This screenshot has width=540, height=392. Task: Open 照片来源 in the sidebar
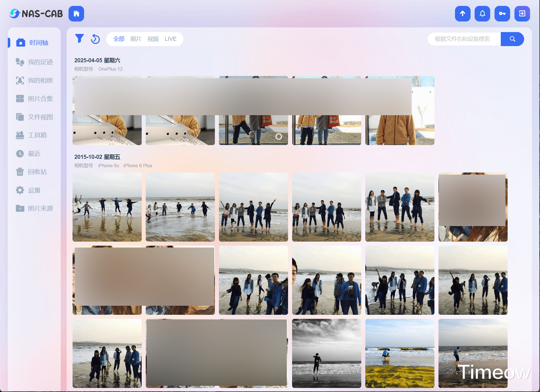(x=34, y=208)
